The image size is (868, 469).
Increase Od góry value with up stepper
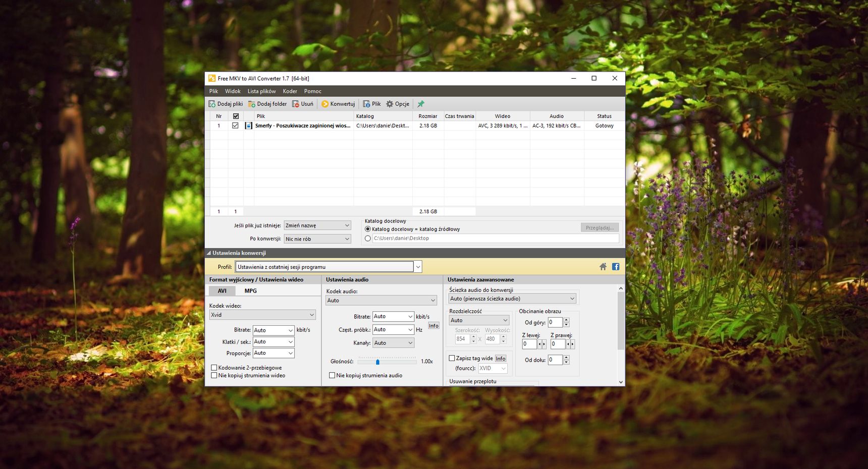click(566, 320)
